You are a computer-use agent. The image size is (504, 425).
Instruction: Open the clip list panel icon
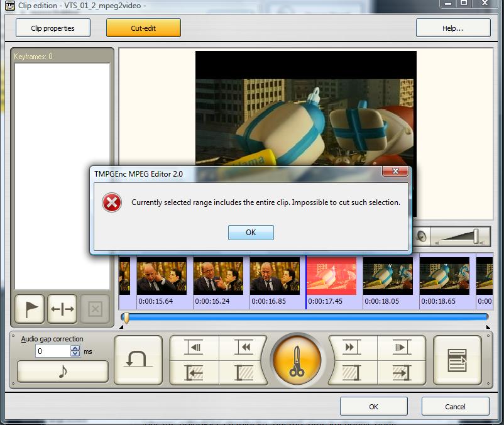pos(457,360)
